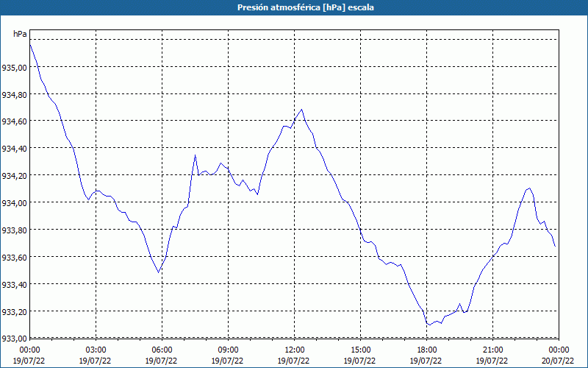Image resolution: width=588 pixels, height=368 pixels.
Task: Click the 934,80 y-axis value
Action: (x=14, y=95)
